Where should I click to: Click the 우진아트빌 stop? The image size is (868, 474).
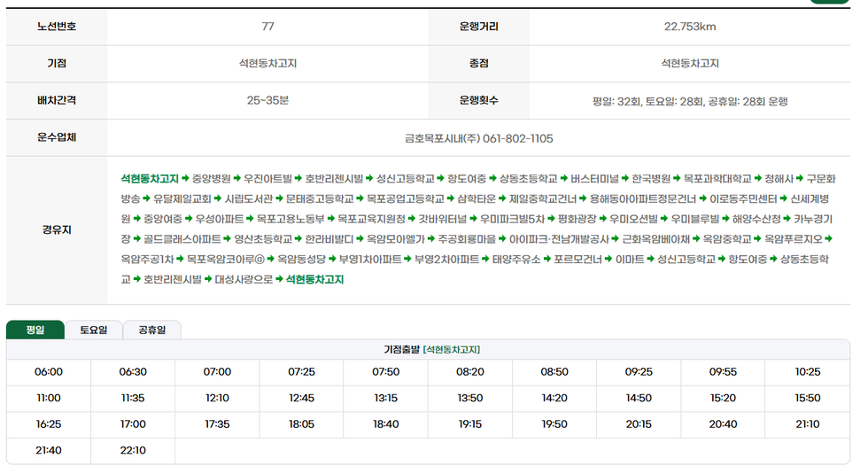[x=267, y=179]
